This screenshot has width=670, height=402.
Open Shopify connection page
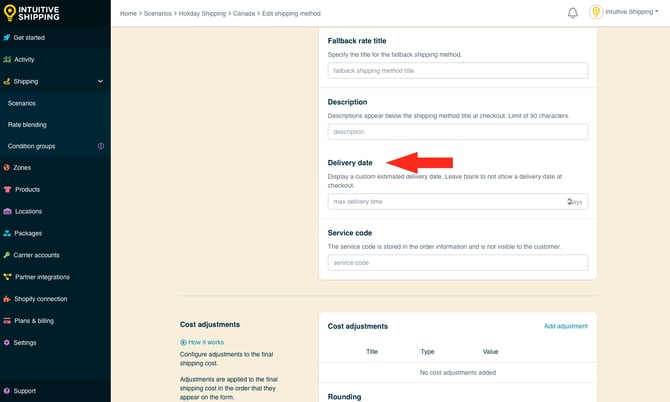40,298
